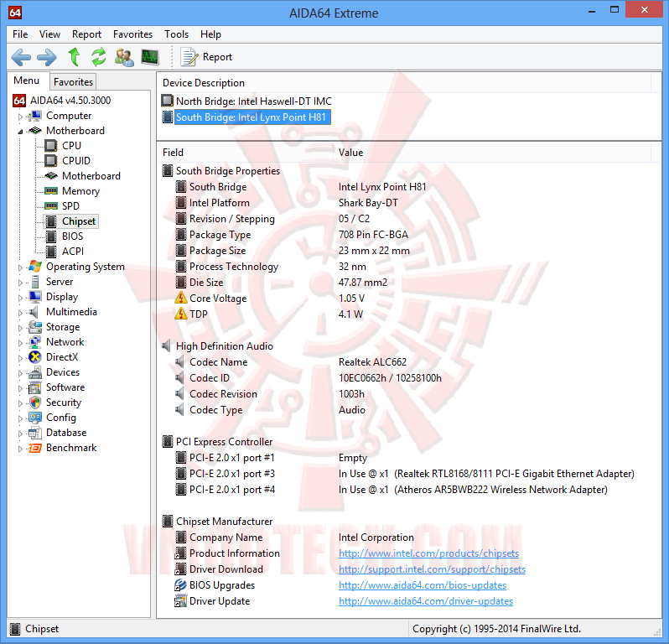Click the Storage drive icon
The height and width of the screenshot is (644, 669).
pos(35,327)
